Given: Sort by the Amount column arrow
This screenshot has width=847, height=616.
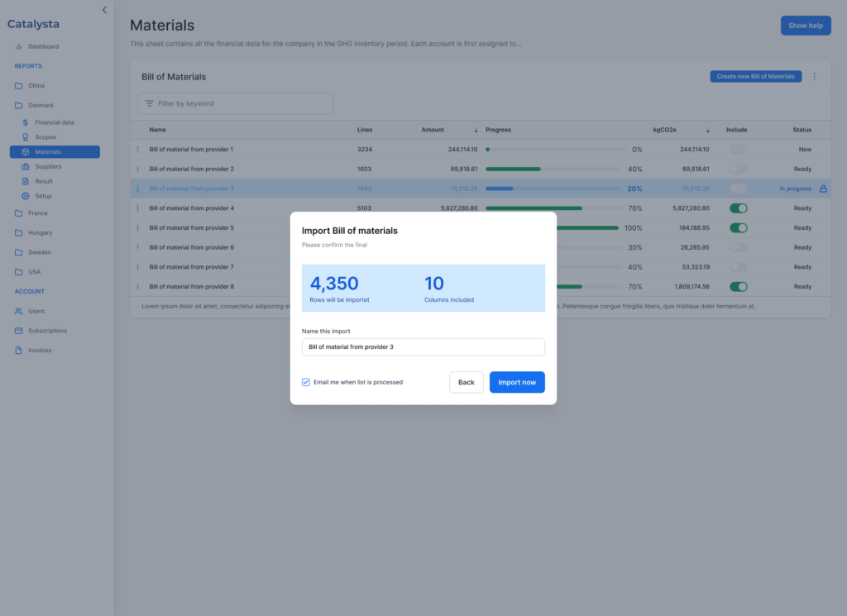Looking at the screenshot, I should (x=476, y=131).
